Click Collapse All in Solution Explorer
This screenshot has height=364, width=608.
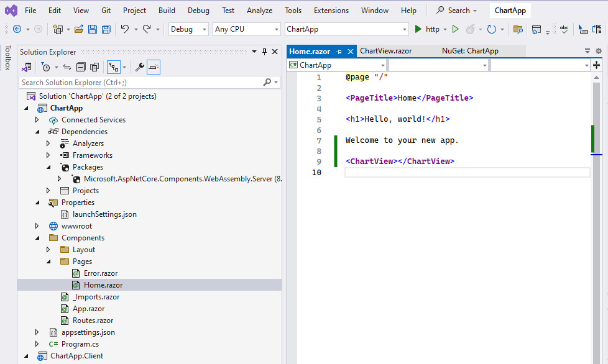tap(81, 67)
